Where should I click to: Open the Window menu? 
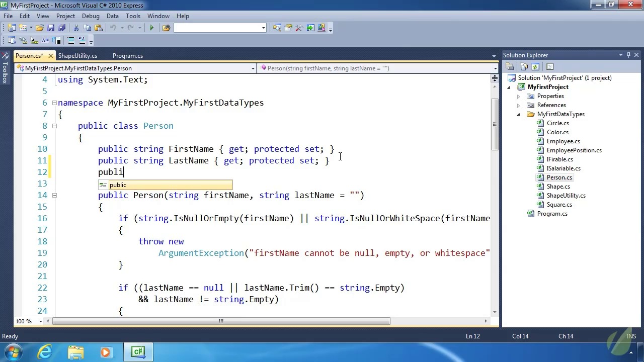pyautogui.click(x=158, y=16)
